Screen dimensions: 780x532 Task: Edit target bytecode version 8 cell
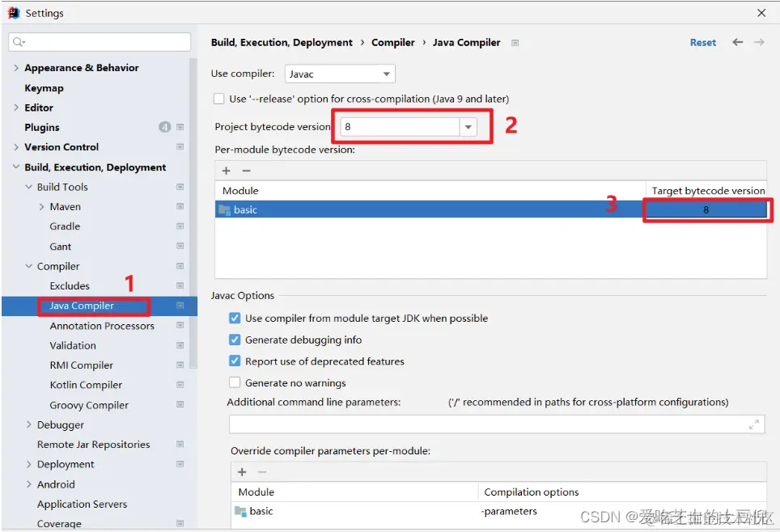(706, 210)
